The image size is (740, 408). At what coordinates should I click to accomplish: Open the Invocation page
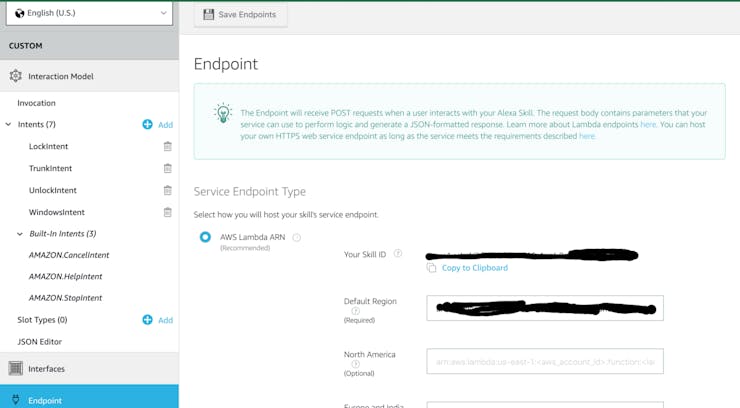click(x=36, y=103)
